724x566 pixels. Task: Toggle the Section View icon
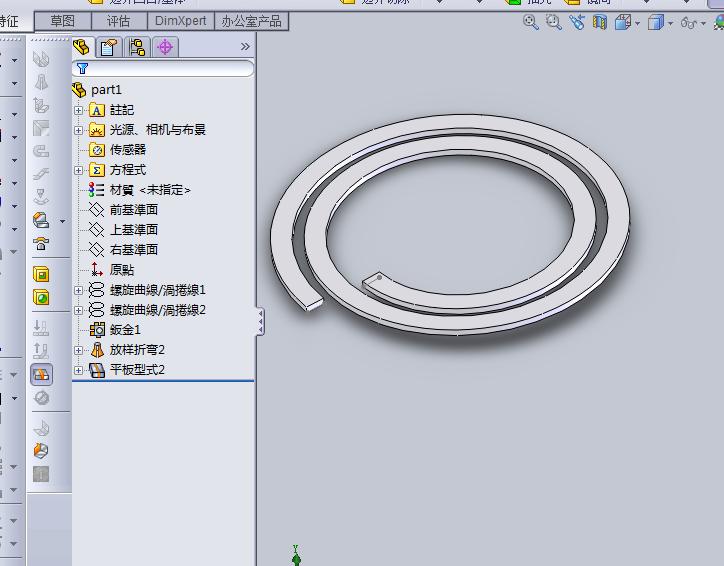[x=600, y=22]
